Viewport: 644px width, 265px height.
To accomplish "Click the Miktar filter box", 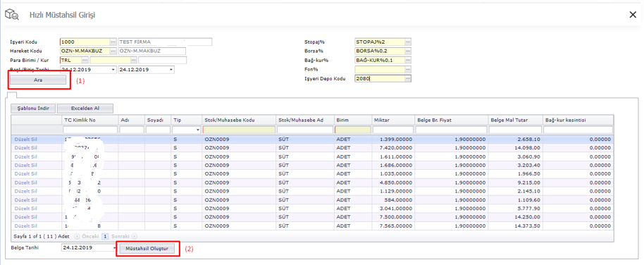I will (x=392, y=130).
